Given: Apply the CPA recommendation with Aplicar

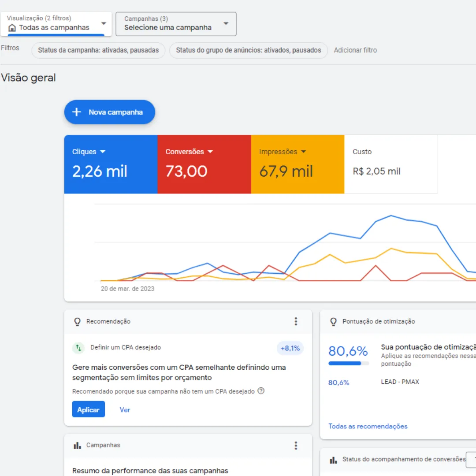Looking at the screenshot, I should 88,409.
